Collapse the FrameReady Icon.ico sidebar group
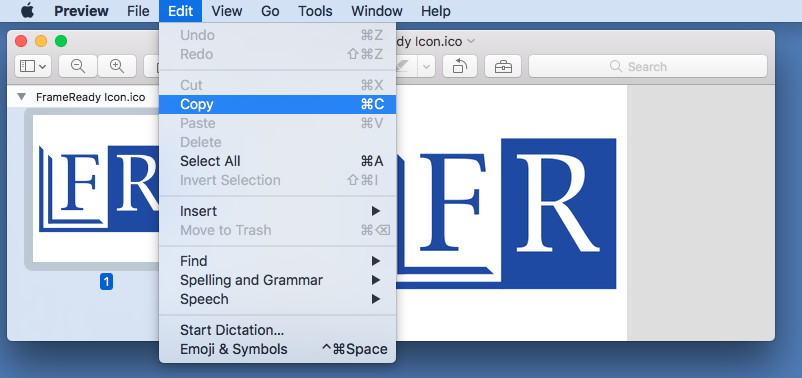802x378 pixels. [x=21, y=97]
